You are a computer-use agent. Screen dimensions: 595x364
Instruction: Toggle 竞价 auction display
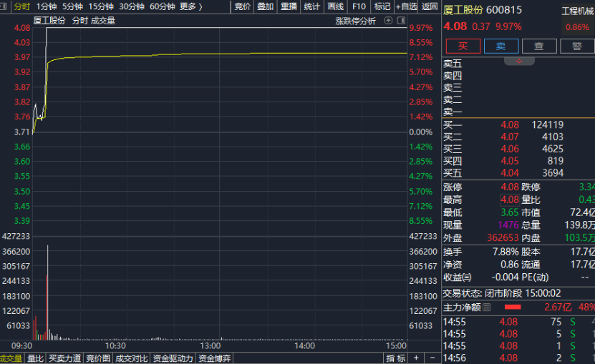(x=243, y=6)
